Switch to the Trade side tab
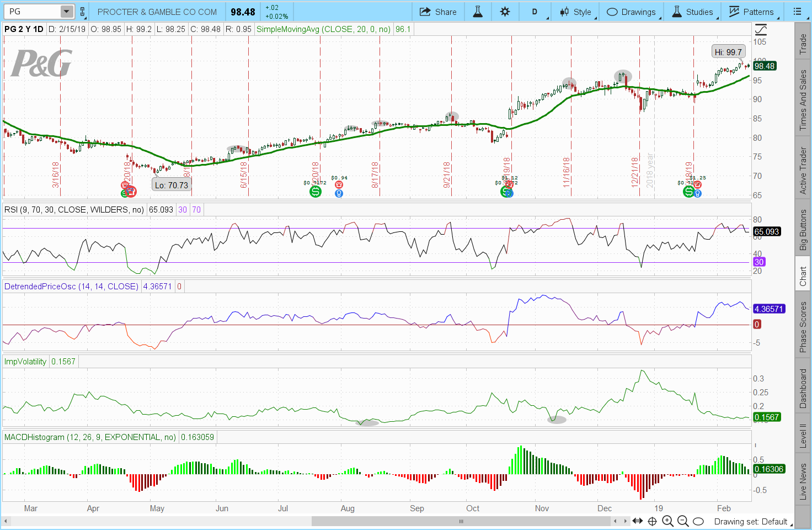The image size is (812, 530). click(803, 44)
